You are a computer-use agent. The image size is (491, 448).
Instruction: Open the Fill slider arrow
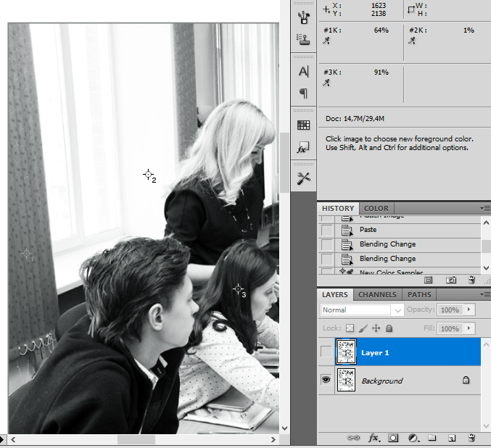pos(469,328)
